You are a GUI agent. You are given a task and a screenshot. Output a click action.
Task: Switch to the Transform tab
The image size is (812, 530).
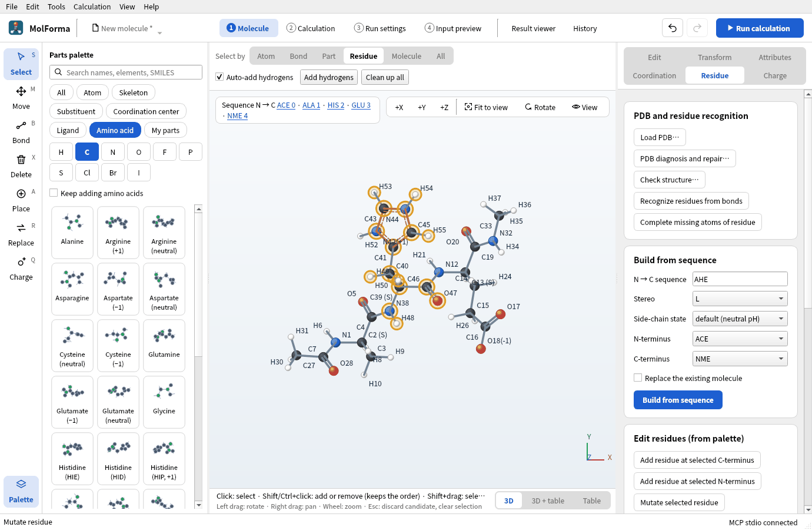[715, 57]
